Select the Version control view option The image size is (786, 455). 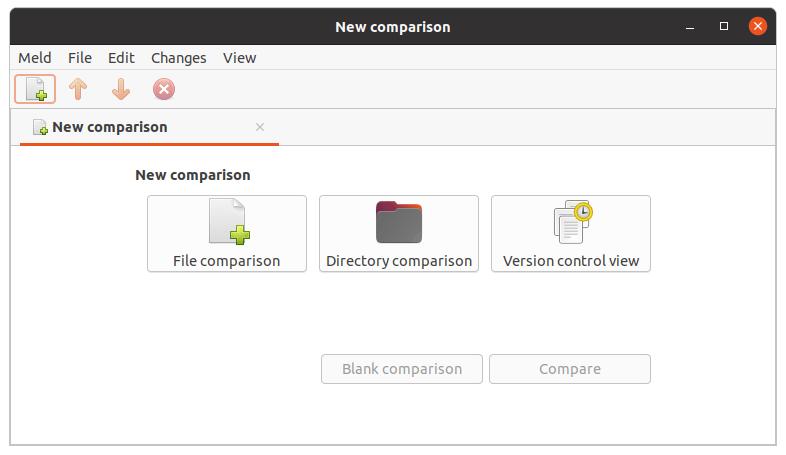coord(571,233)
